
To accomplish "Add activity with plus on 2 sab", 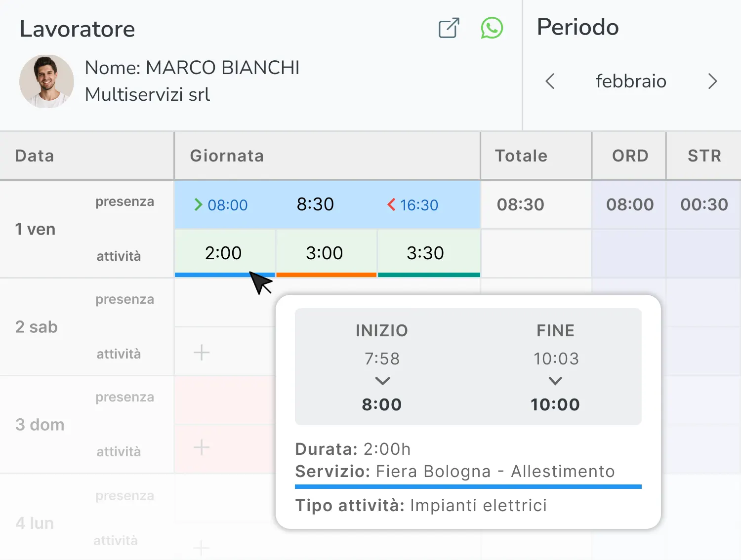I will (202, 353).
